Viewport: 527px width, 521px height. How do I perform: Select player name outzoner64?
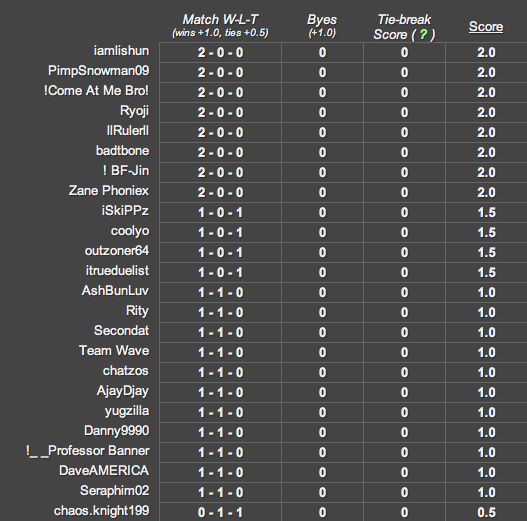tap(117, 251)
